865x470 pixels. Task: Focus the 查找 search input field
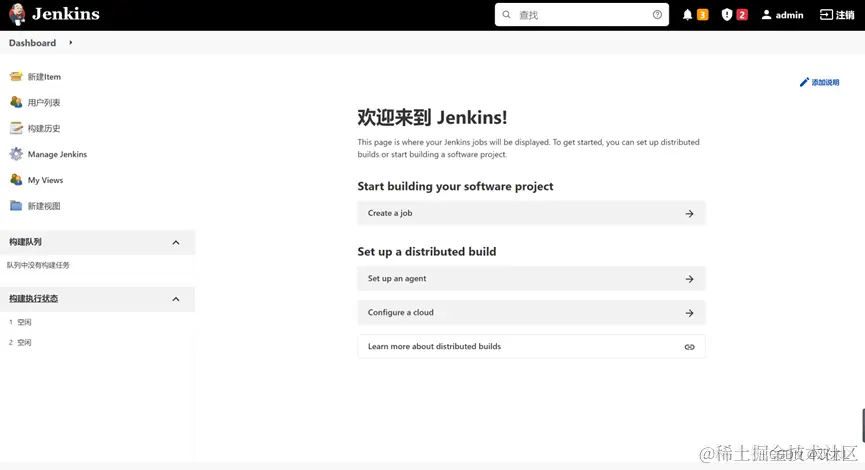[581, 15]
